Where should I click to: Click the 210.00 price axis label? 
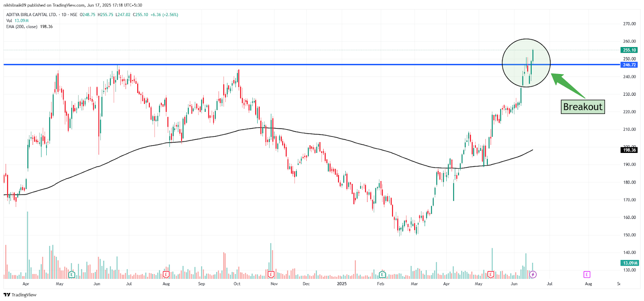click(x=630, y=130)
